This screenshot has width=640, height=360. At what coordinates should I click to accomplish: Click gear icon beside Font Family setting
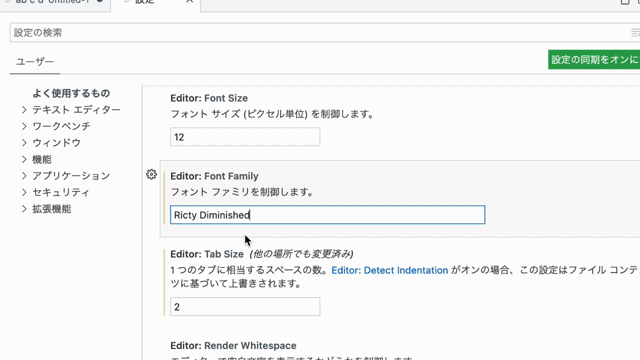tap(151, 175)
